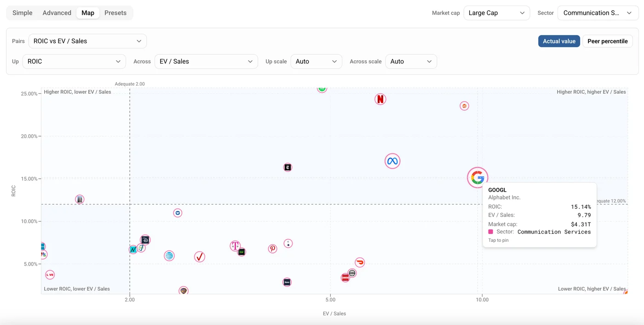Click the building photo bubble above 12% line
Viewport: 644px width, 325px height.
80,199
